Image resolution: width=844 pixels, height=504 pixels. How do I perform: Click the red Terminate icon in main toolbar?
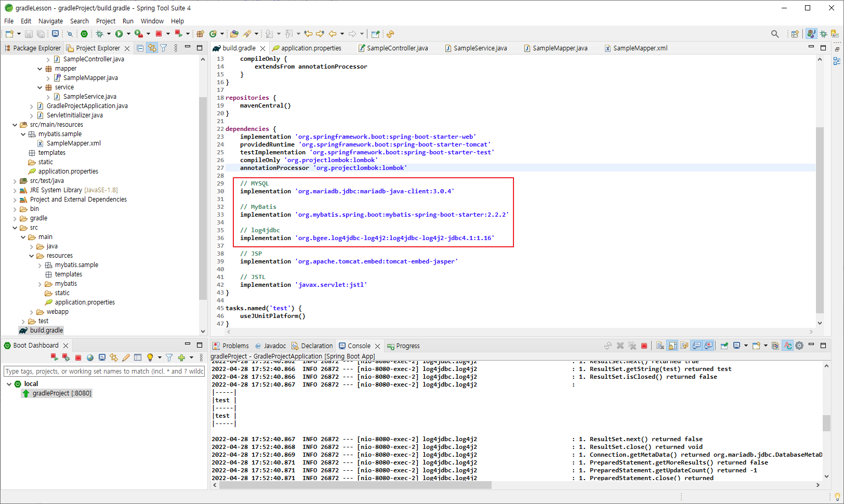tap(159, 34)
